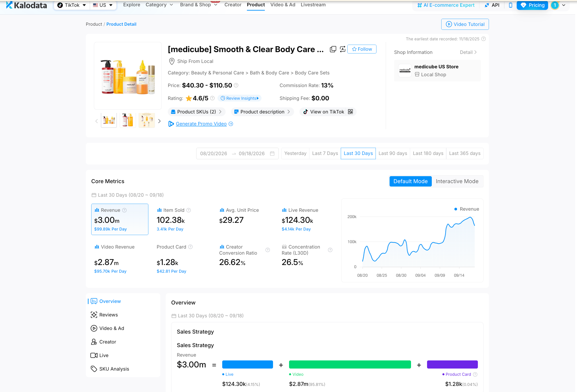Image resolution: width=577 pixels, height=392 pixels.
Task: Click the blue Live revenue bar
Action: click(x=248, y=364)
